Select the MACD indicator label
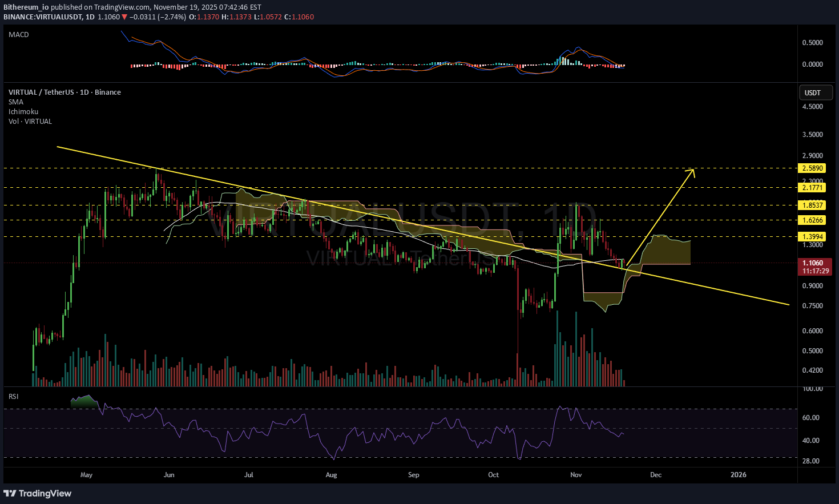The image size is (839, 504). pos(19,35)
